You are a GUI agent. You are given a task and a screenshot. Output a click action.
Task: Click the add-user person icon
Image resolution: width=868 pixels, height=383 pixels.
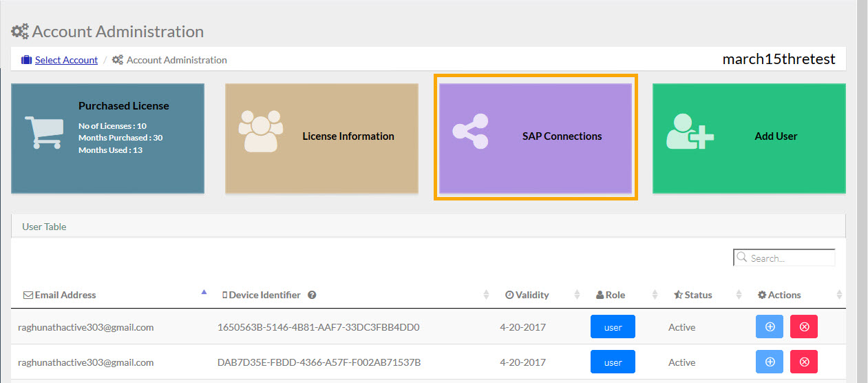click(689, 130)
